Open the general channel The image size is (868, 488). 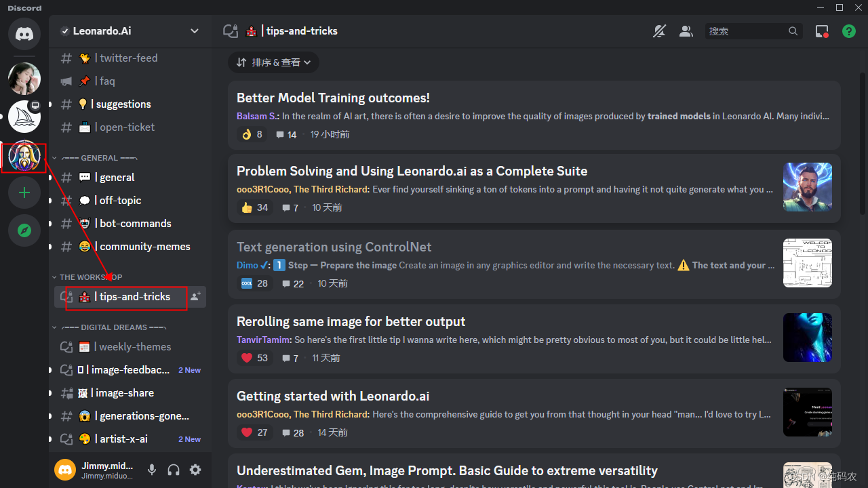130,177
